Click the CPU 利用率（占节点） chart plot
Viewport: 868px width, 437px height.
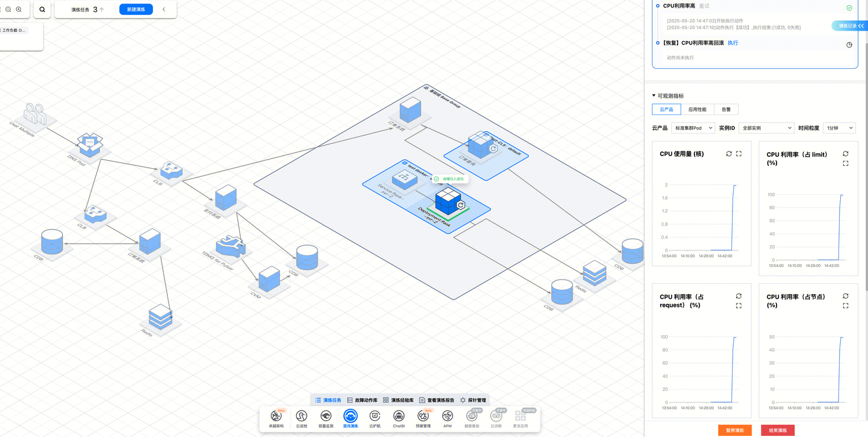click(x=809, y=369)
